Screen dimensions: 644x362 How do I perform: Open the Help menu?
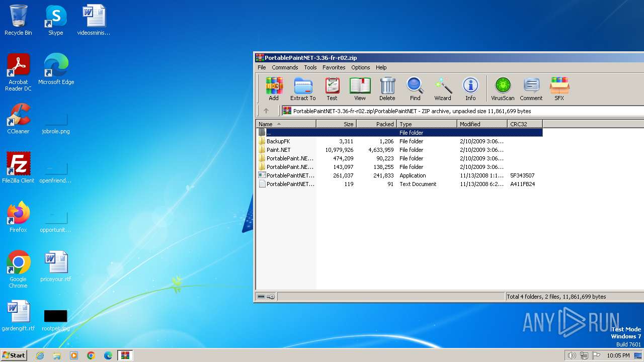click(381, 67)
